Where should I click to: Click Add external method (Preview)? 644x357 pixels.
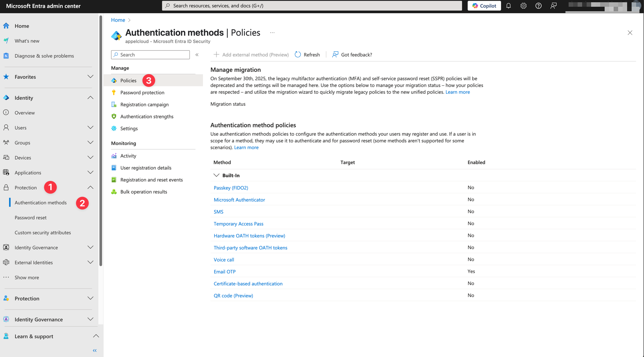coord(251,55)
